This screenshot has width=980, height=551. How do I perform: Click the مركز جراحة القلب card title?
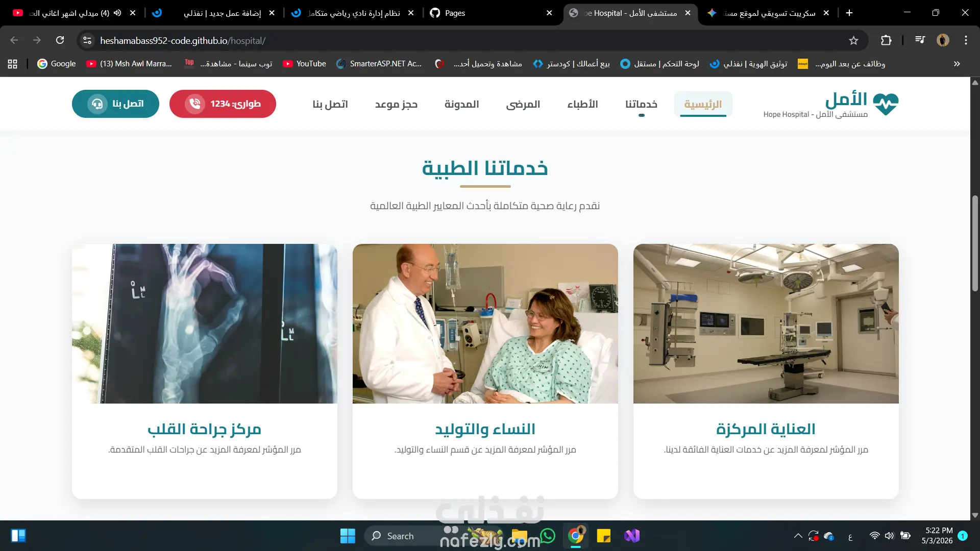204,429
